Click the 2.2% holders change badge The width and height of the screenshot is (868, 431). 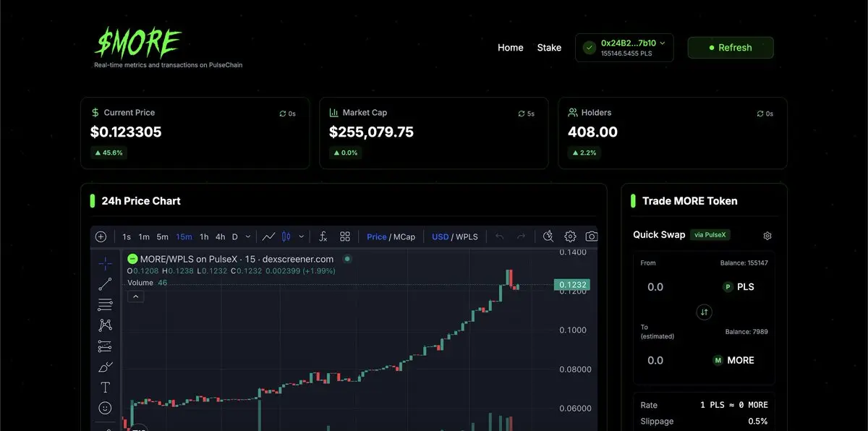click(x=584, y=153)
